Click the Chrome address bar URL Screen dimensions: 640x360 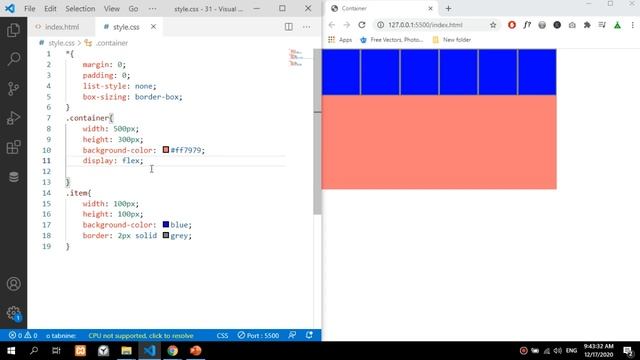[425, 25]
